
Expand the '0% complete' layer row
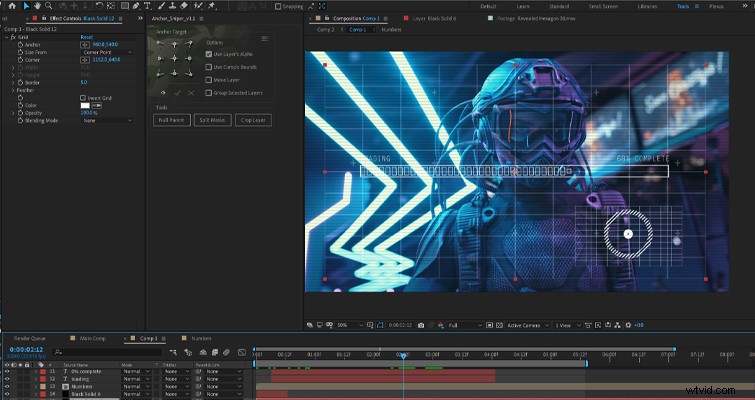(x=36, y=372)
